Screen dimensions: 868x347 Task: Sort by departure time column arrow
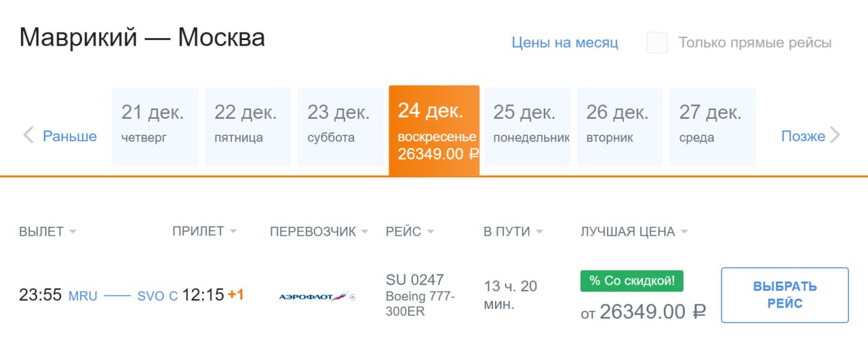coord(73,232)
